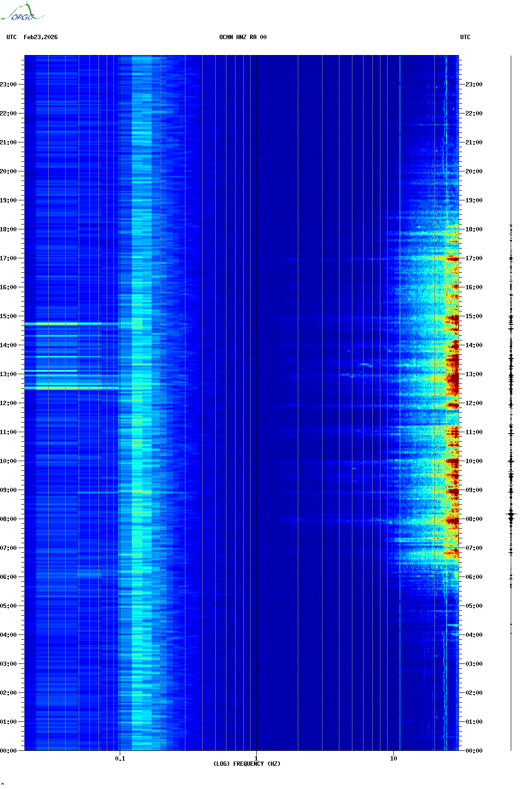Click the 04:00 label on the left time axis
Screen dimensions: 532x789
coord(8,635)
